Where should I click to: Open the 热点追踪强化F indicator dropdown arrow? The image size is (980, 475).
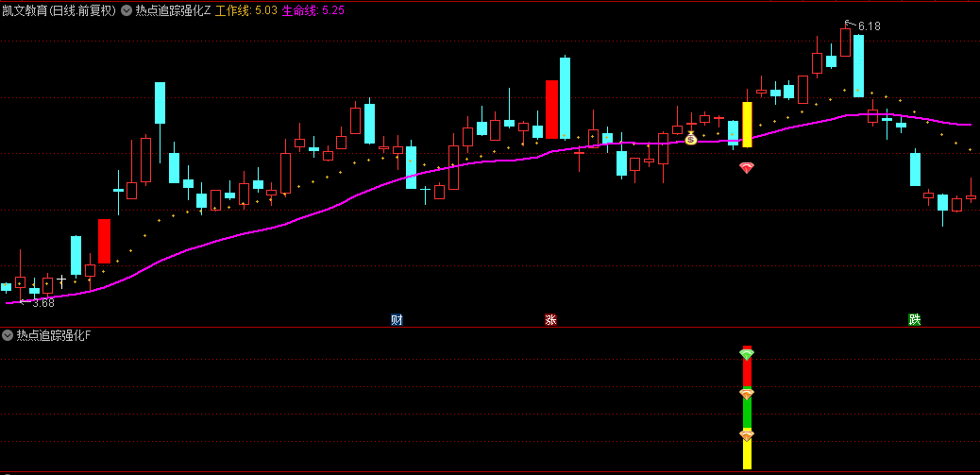point(8,335)
